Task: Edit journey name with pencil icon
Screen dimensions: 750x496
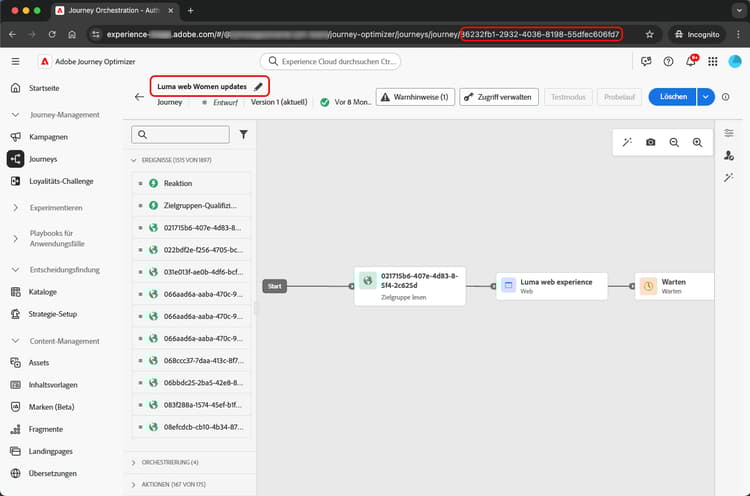Action: pos(258,87)
